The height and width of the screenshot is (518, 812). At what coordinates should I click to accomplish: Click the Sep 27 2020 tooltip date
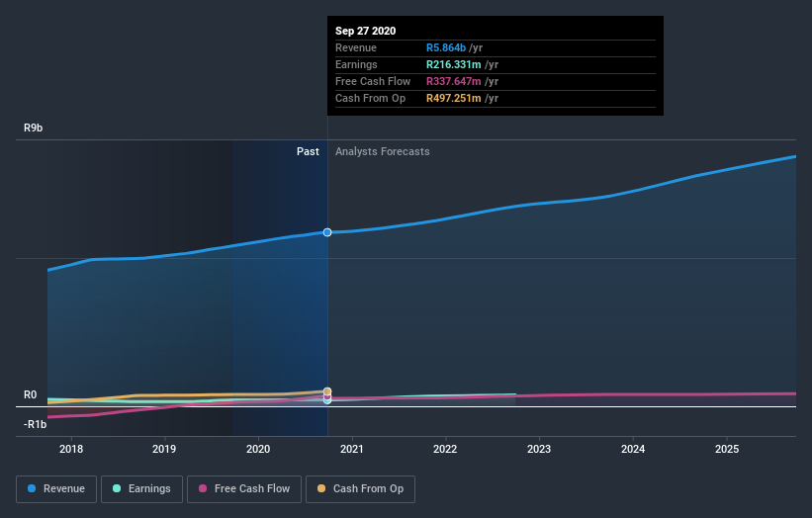coord(366,31)
